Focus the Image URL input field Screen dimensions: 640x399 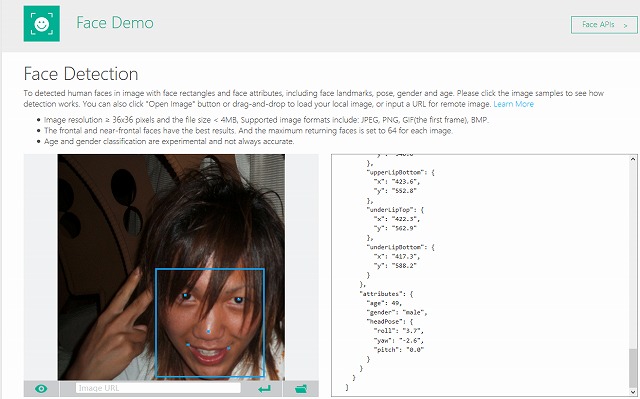click(158, 388)
